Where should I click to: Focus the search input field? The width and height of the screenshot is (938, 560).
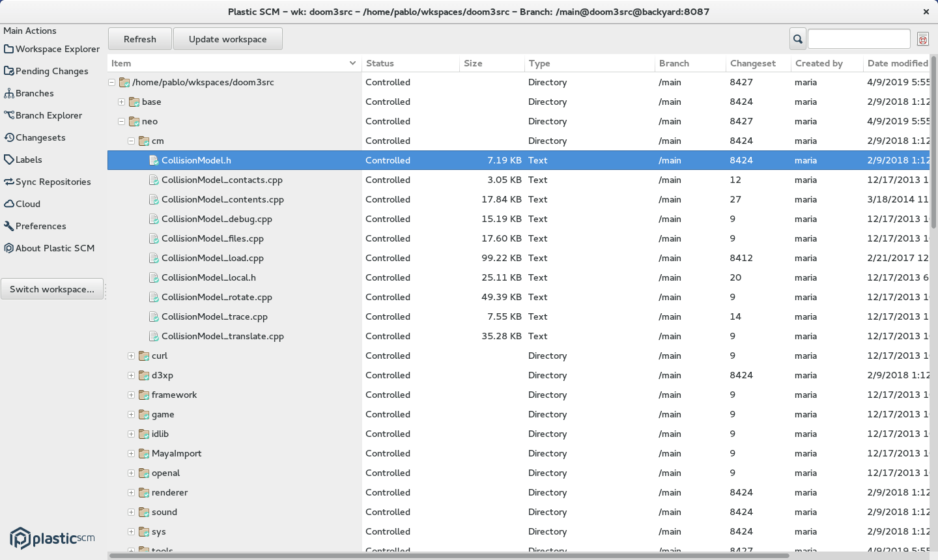pos(859,39)
